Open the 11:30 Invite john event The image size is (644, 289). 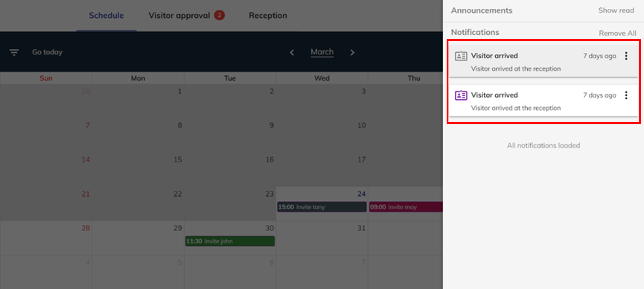pyautogui.click(x=230, y=241)
